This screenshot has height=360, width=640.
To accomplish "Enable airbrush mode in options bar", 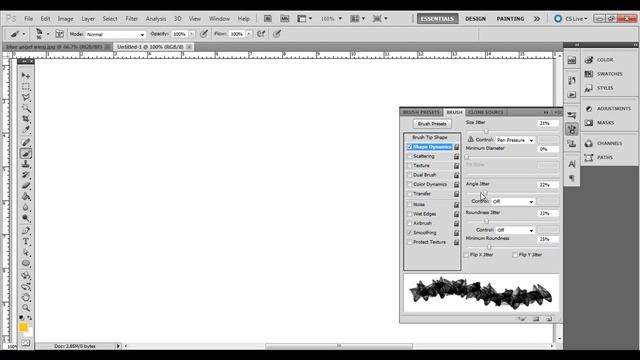I will coord(261,34).
